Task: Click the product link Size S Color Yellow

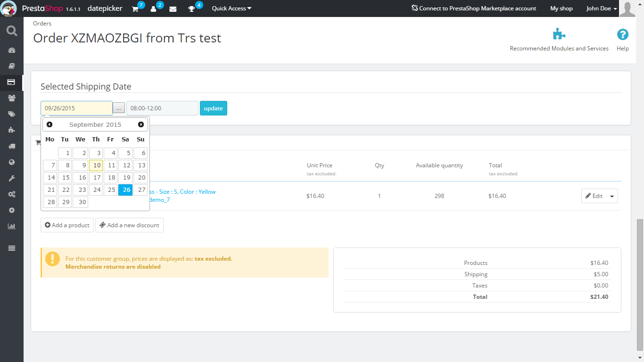Action: (x=182, y=192)
